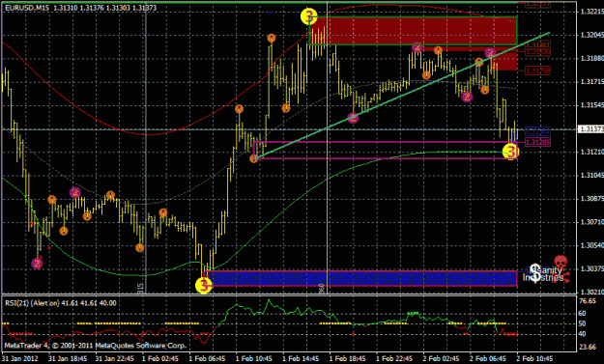Viewport: 604px width, 364px height.
Task: Click the 1.31880 price axis label
Action: coord(592,59)
